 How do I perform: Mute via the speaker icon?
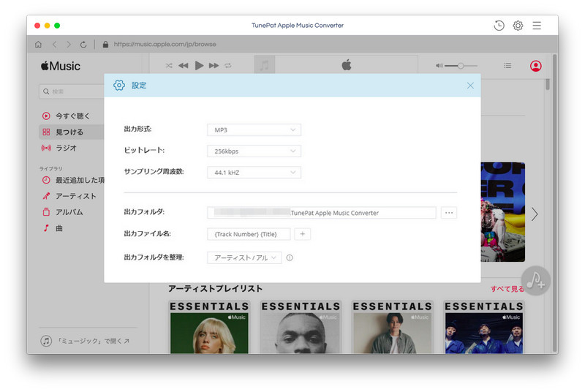(x=439, y=66)
